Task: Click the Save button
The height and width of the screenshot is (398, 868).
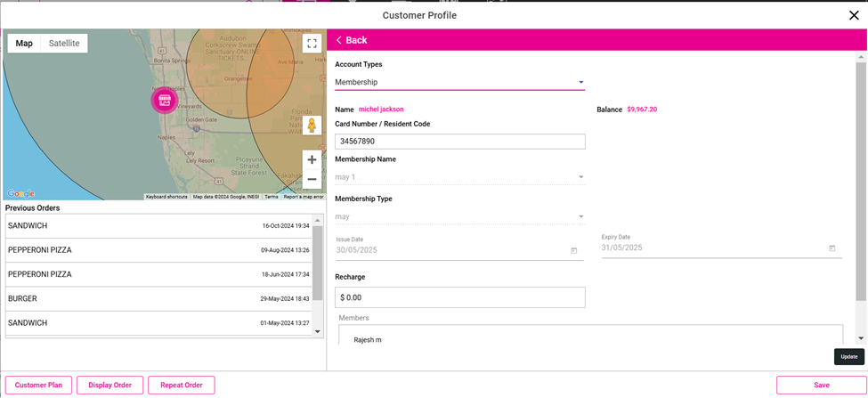Action: click(821, 386)
